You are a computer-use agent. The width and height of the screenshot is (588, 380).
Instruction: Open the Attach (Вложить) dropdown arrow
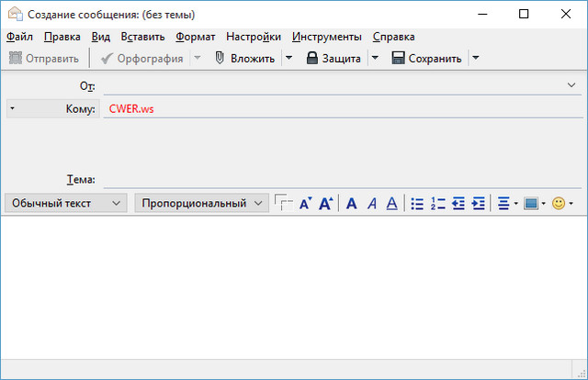(288, 58)
